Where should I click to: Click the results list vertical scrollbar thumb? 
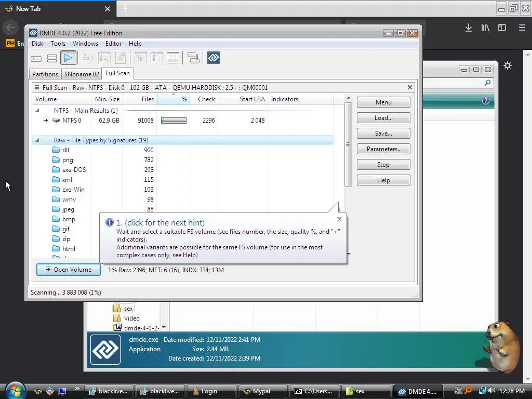pyautogui.click(x=348, y=144)
